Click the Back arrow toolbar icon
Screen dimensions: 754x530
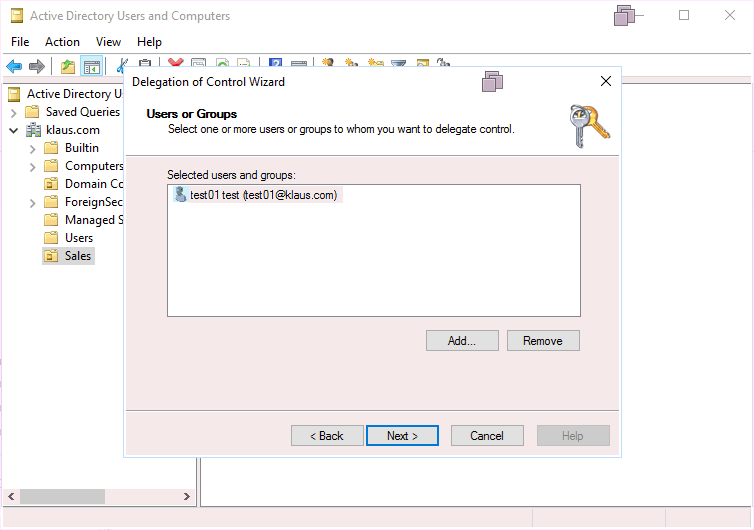[14, 66]
